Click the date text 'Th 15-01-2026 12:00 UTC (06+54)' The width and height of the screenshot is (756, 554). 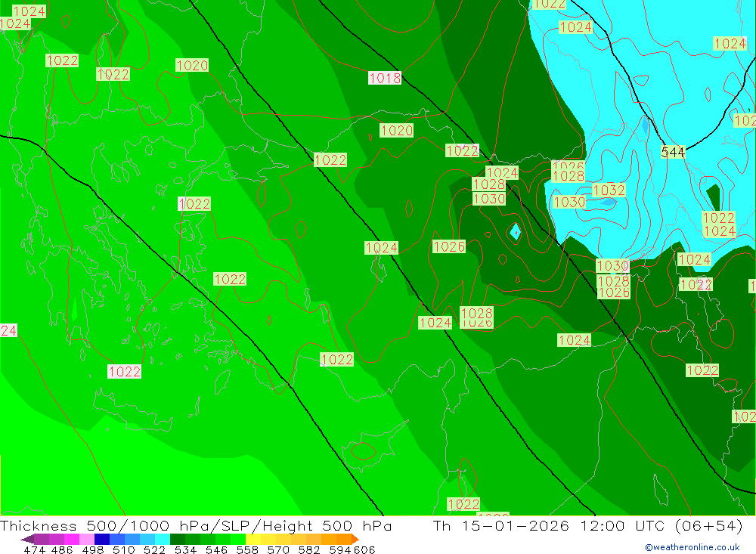587,525
